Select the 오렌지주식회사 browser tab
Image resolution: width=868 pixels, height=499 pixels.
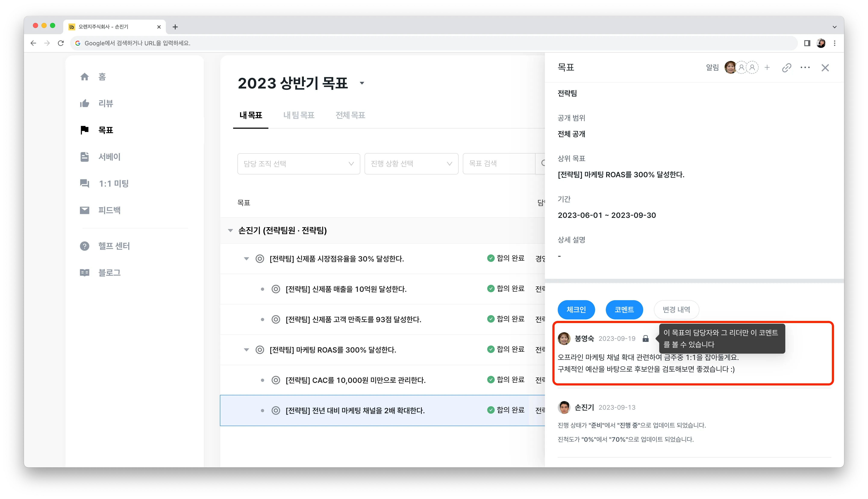(x=114, y=27)
